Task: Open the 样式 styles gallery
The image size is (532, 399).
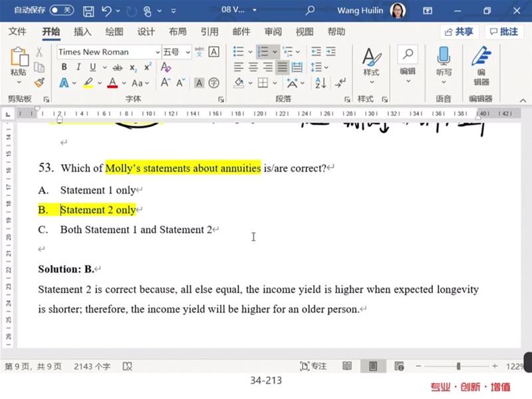Action: 371,65
